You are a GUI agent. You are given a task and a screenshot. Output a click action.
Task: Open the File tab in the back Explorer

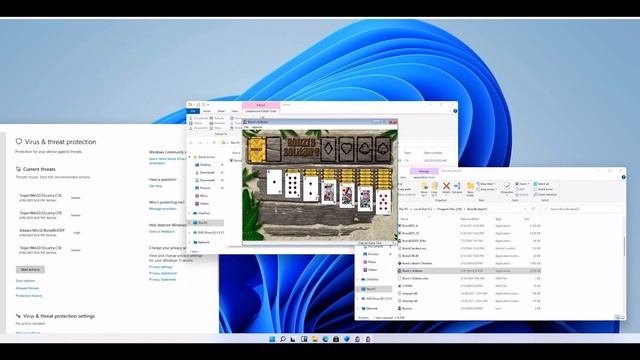click(193, 111)
